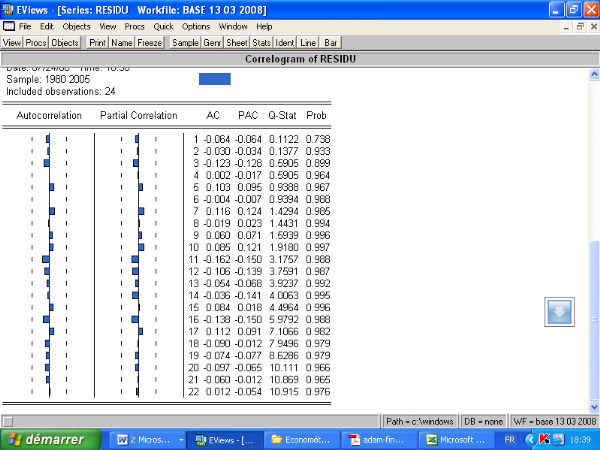Open the Edit menu

(x=47, y=26)
